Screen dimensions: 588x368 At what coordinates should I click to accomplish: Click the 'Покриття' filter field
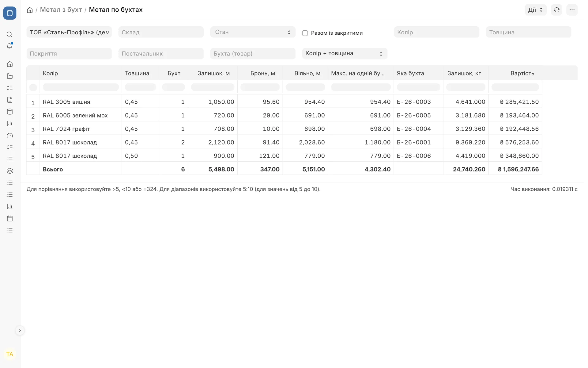(69, 53)
